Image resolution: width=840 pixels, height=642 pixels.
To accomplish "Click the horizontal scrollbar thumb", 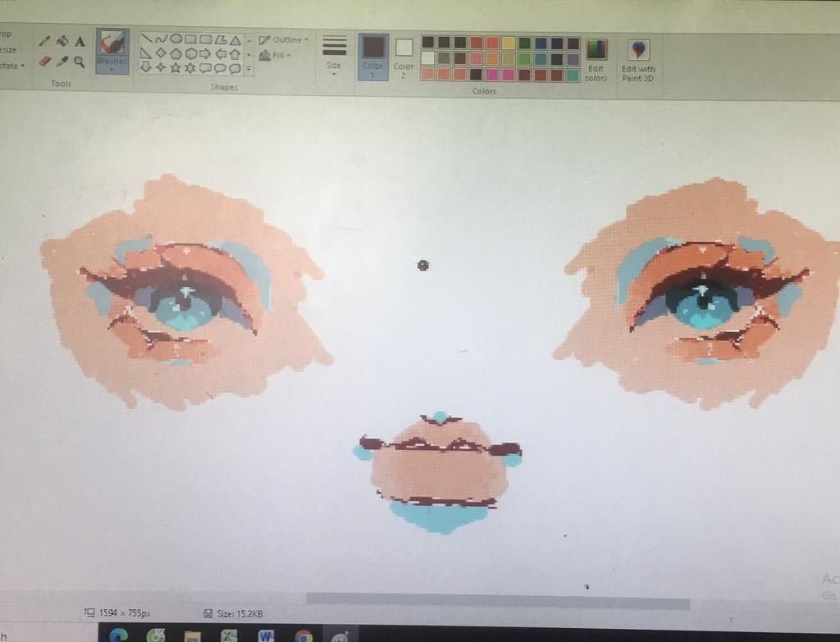I will point(498,600).
